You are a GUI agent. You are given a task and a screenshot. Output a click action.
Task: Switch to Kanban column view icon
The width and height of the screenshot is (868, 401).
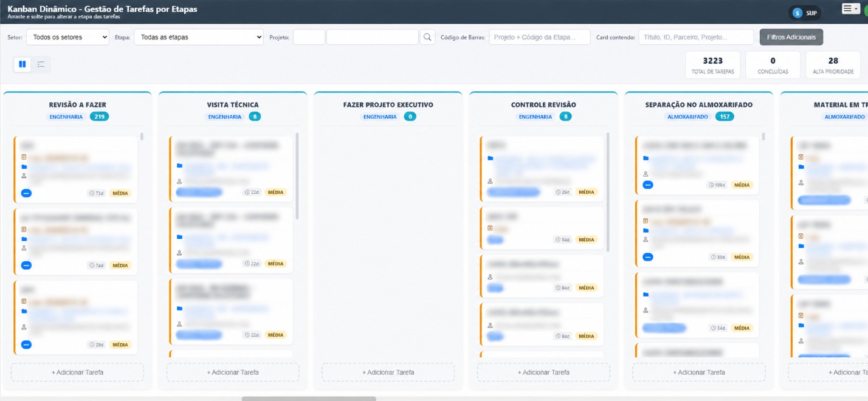(22, 64)
